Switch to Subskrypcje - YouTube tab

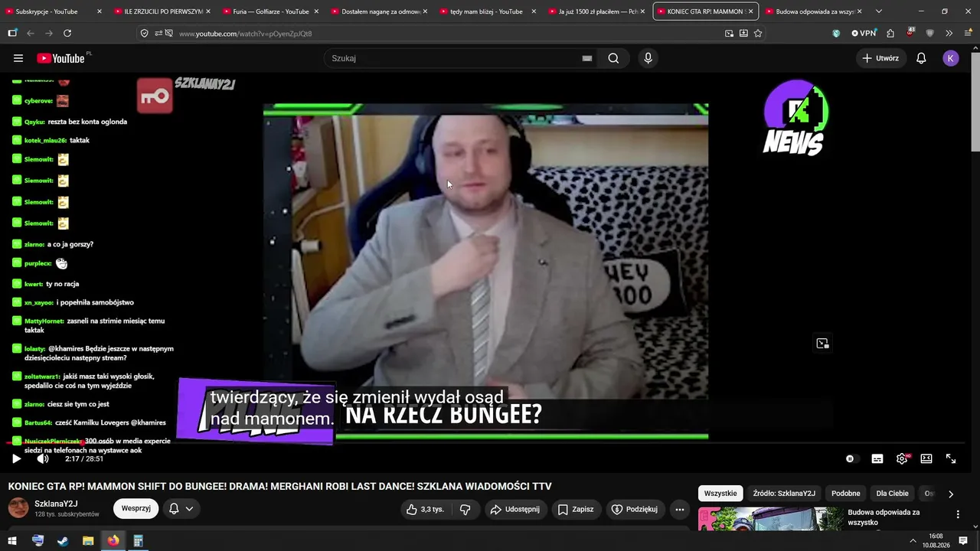pos(54,11)
